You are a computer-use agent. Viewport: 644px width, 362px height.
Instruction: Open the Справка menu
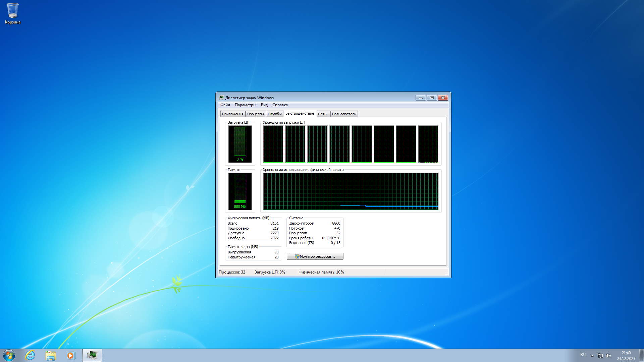coord(280,105)
